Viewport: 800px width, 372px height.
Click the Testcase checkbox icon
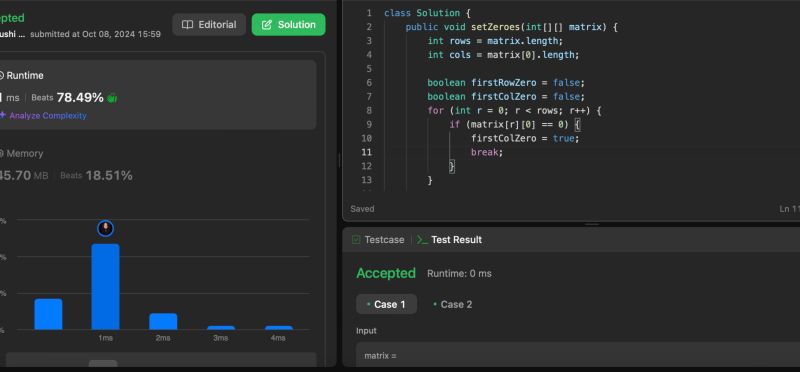point(356,240)
